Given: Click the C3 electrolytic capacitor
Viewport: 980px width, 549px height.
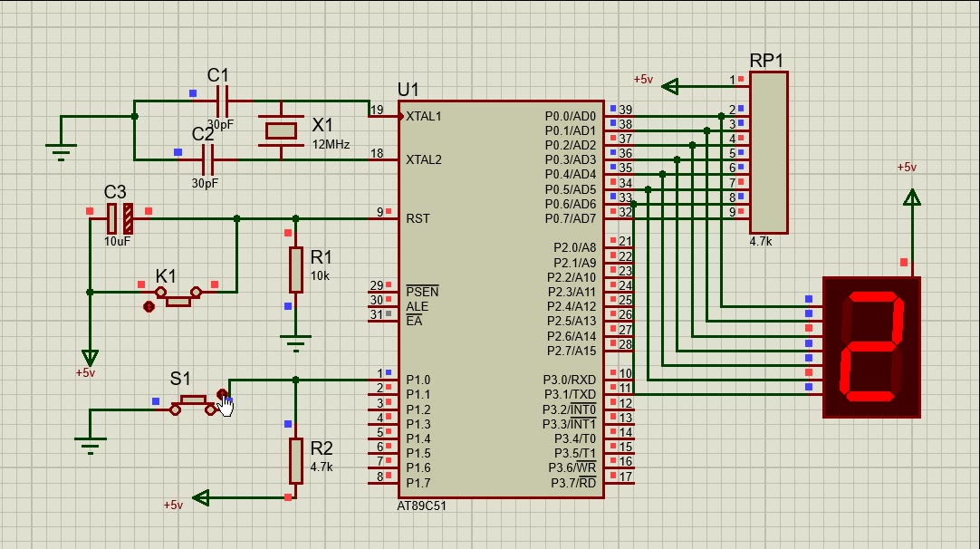Looking at the screenshot, I should point(119,218).
